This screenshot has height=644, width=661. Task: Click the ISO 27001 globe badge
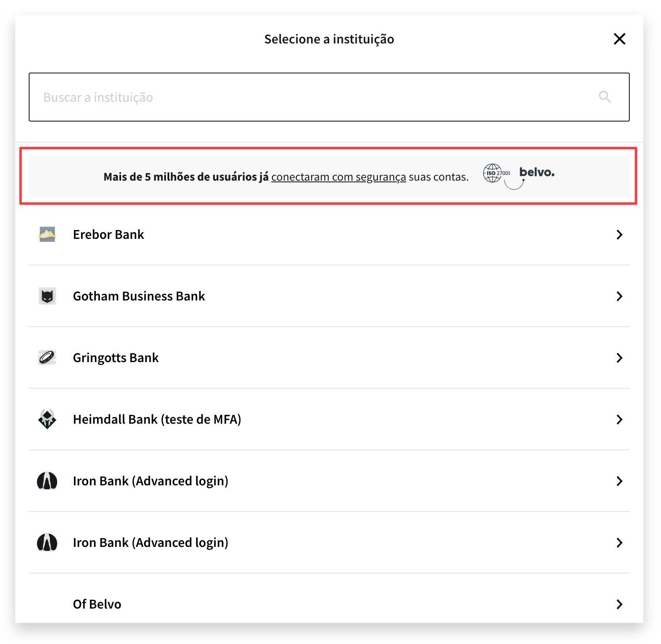coord(496,173)
